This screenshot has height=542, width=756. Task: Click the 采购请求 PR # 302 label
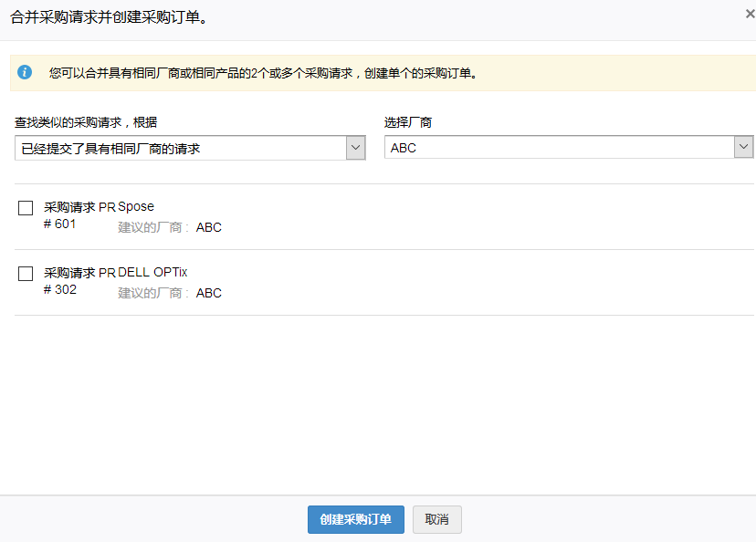tap(79, 280)
